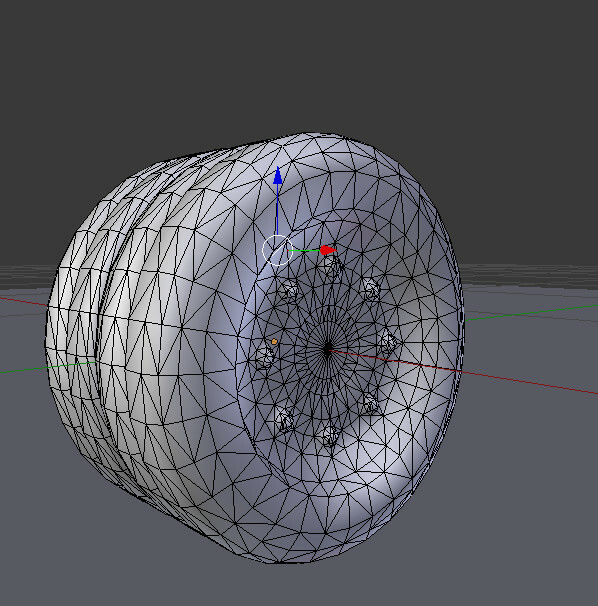Select the black center pole vertex of wheel
Viewport: 598px width, 606px height.
(x=327, y=350)
